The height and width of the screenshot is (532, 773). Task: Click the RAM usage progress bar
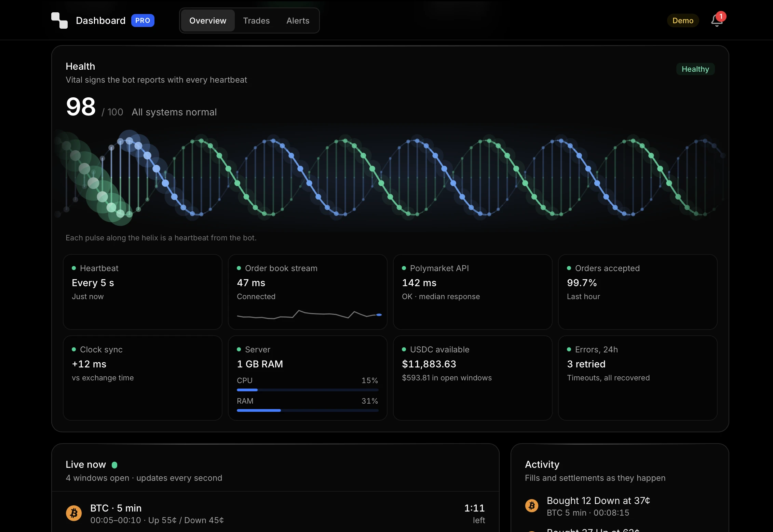click(x=308, y=410)
